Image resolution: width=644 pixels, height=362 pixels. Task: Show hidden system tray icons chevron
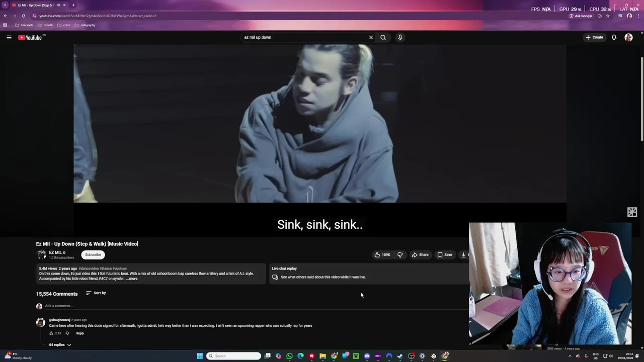pyautogui.click(x=570, y=356)
